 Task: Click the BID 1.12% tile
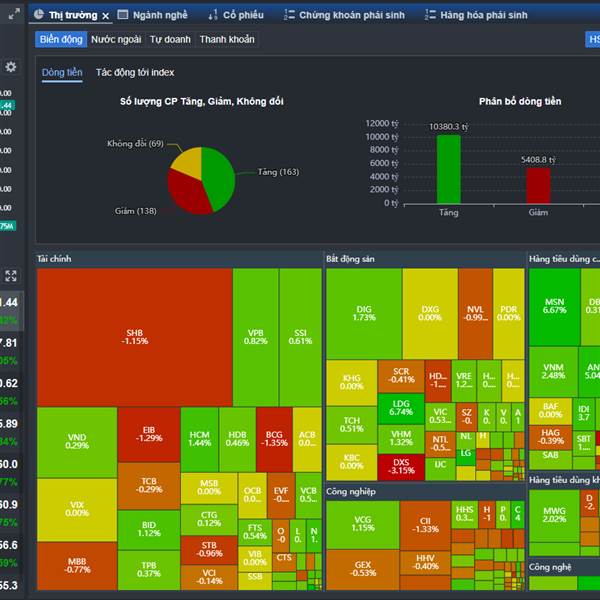tap(149, 530)
